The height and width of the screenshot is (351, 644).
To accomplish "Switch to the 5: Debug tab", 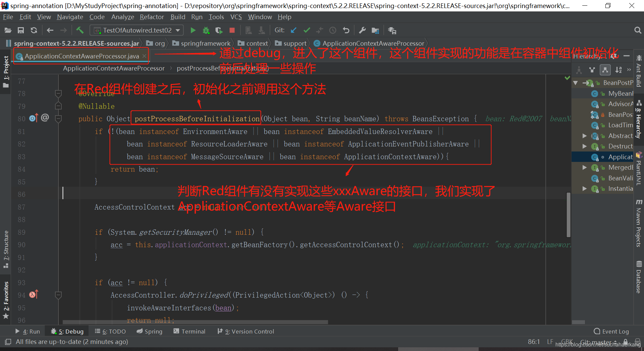I will (67, 332).
